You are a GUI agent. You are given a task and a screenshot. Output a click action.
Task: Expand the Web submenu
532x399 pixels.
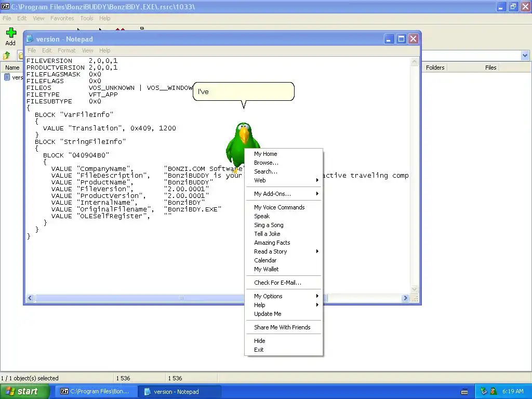[x=284, y=180]
